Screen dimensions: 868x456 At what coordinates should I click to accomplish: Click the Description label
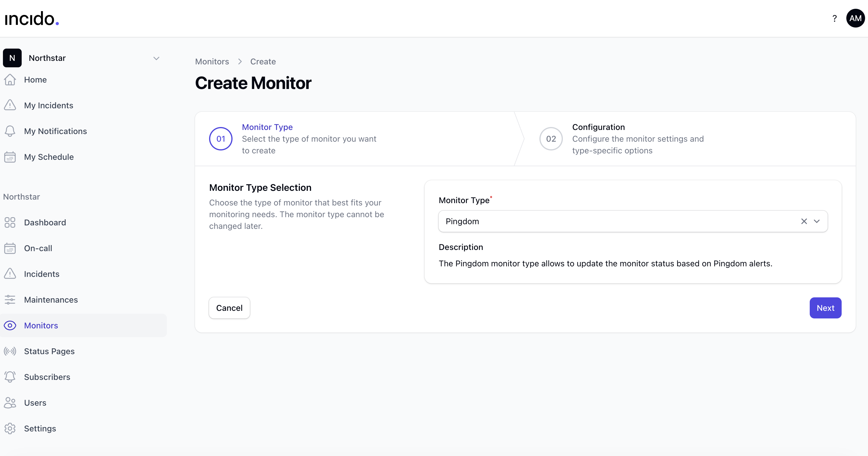pos(461,247)
